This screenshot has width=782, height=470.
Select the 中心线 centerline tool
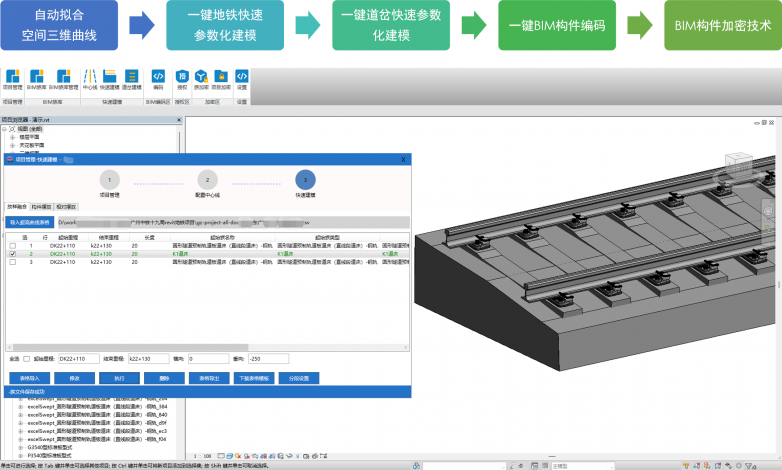point(90,79)
